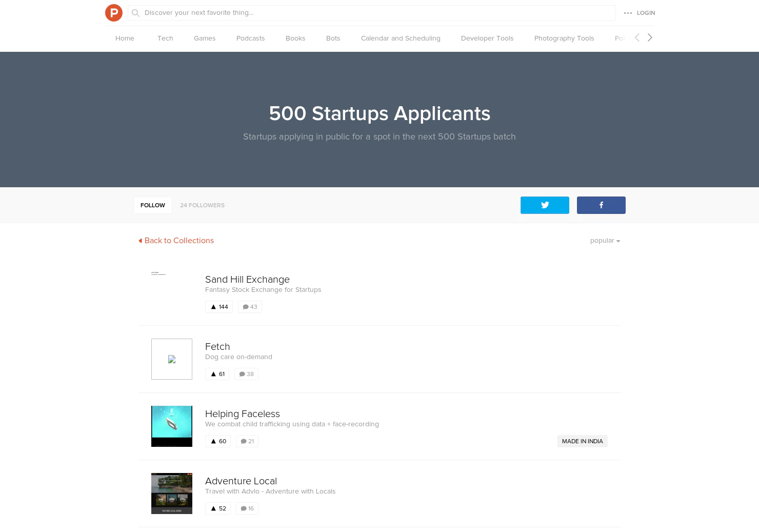Click the '500 Startups Applicants' heading

379,113
